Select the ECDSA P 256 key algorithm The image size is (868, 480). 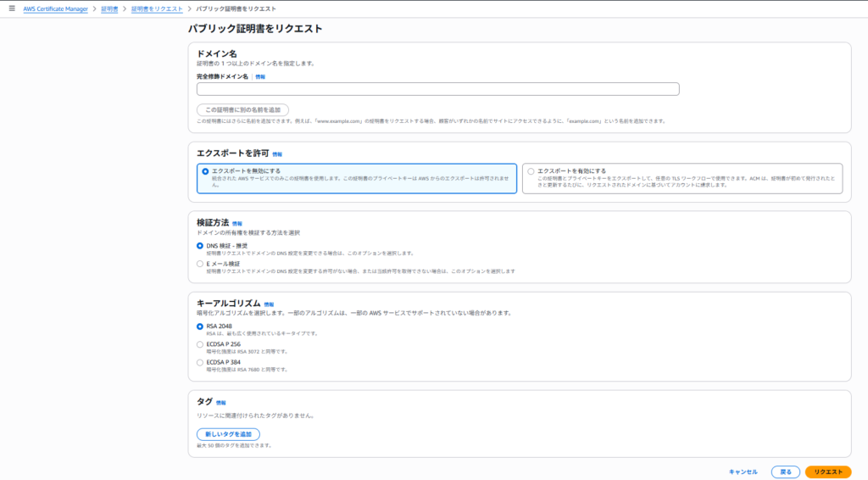tap(200, 344)
